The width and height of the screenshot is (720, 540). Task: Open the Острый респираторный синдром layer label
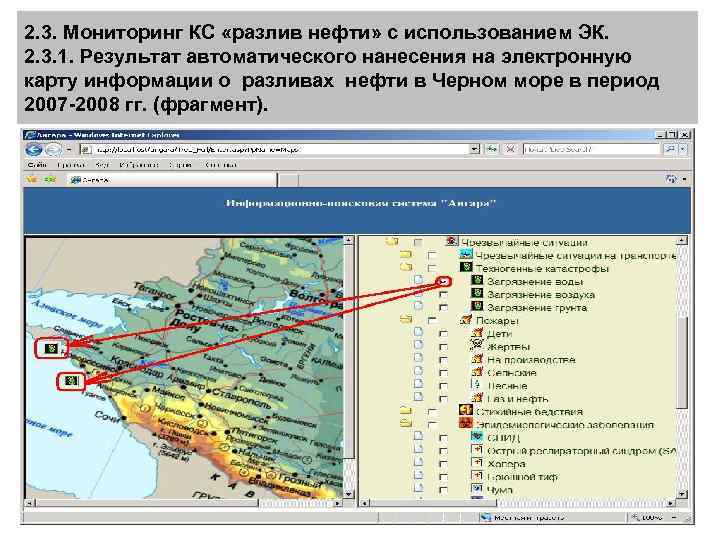click(x=581, y=451)
